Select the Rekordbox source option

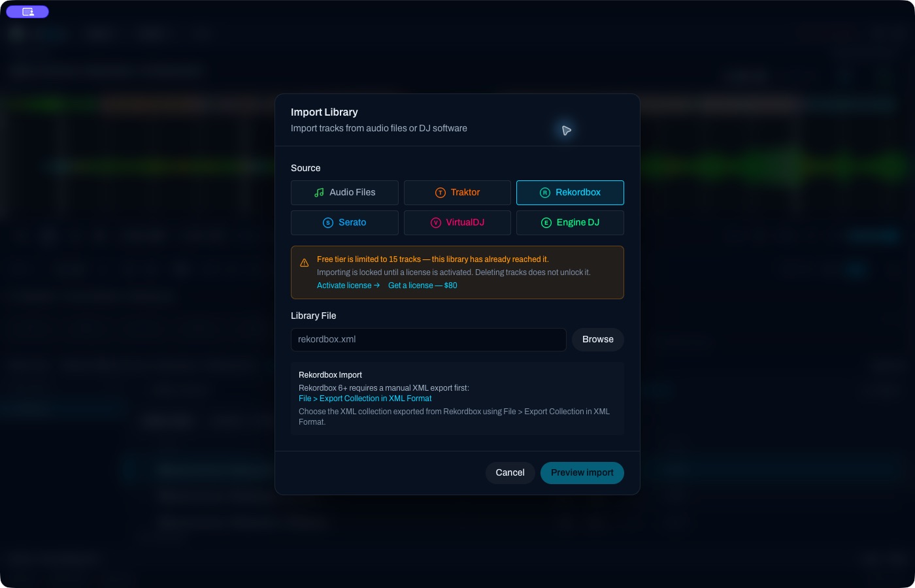pos(570,193)
